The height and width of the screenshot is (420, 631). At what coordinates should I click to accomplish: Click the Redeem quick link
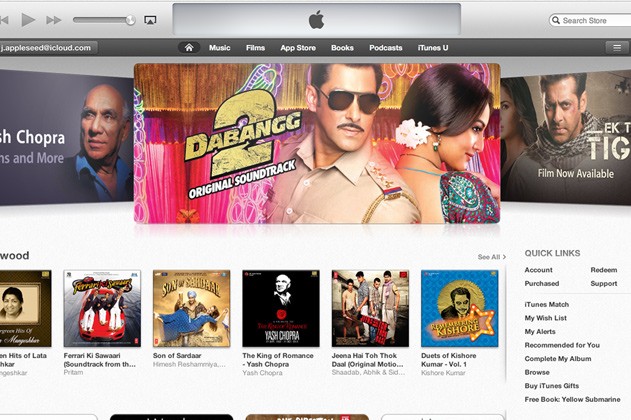603,270
